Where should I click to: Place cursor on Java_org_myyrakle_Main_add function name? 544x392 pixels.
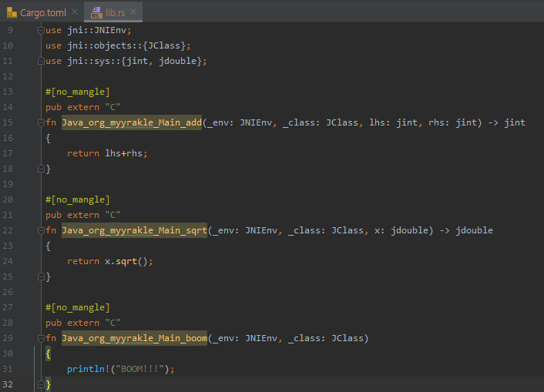coord(132,122)
